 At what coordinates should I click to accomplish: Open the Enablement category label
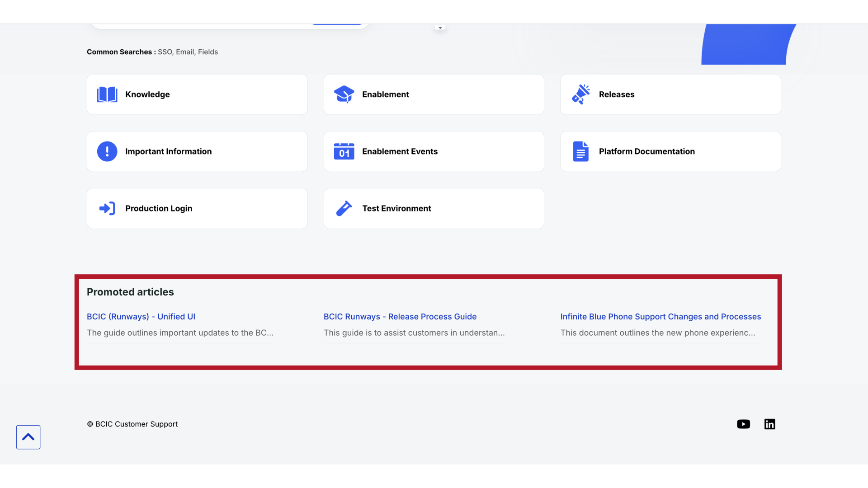[x=385, y=94]
